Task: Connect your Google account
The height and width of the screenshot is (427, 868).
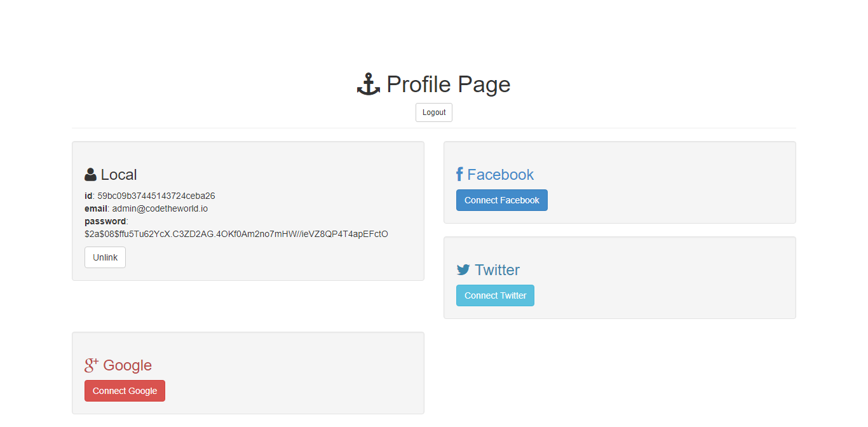Action: [125, 391]
